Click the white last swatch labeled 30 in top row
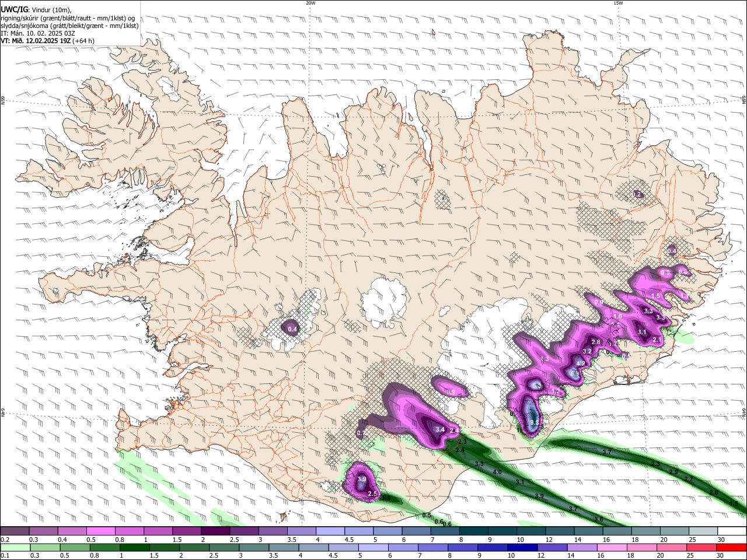Screen dimensions: 747x560 tap(732, 531)
